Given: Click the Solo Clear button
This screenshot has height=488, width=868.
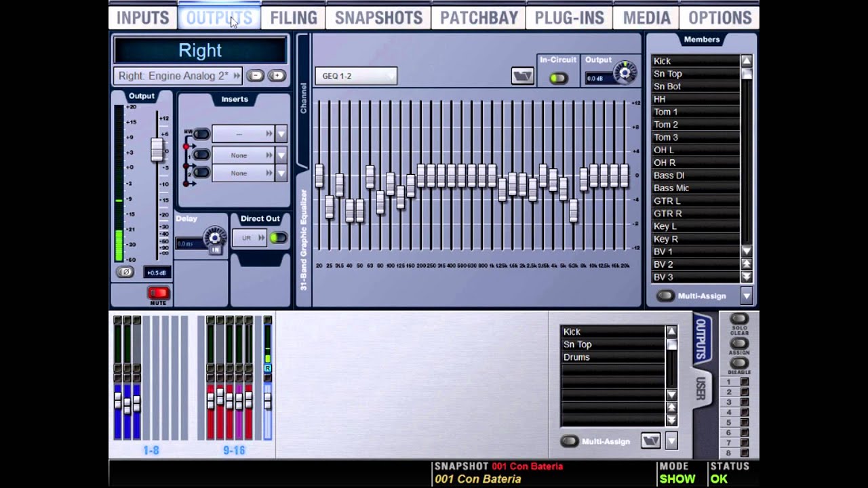Looking at the screenshot, I should (738, 319).
